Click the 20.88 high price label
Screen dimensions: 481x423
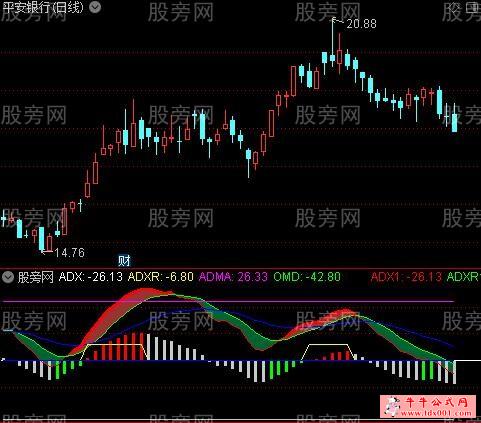tap(361, 24)
